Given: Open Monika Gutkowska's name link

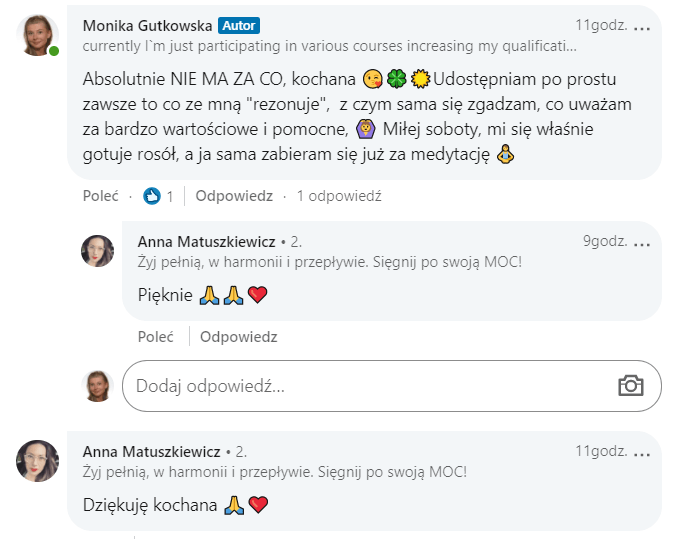Looking at the screenshot, I should 147,24.
